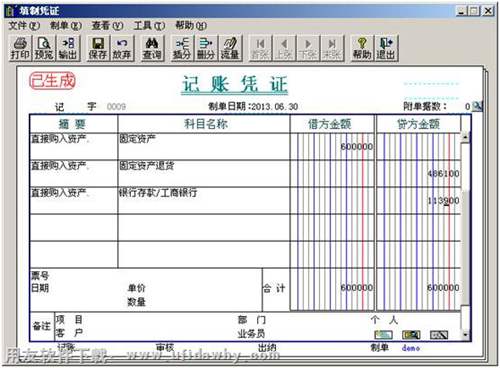The width and height of the screenshot is (500, 368).
Task: Click the 贷方金额 column header
Action: 419,124
